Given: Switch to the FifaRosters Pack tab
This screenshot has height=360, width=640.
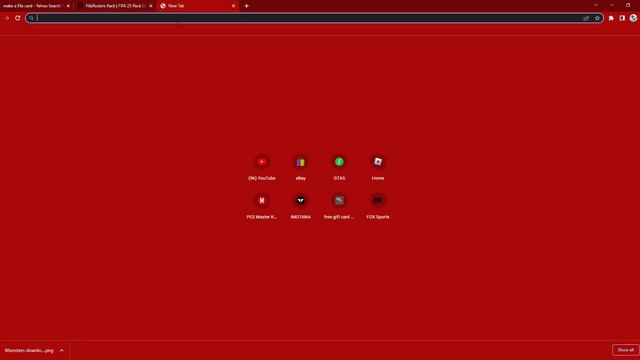Looking at the screenshot, I should click(x=116, y=6).
